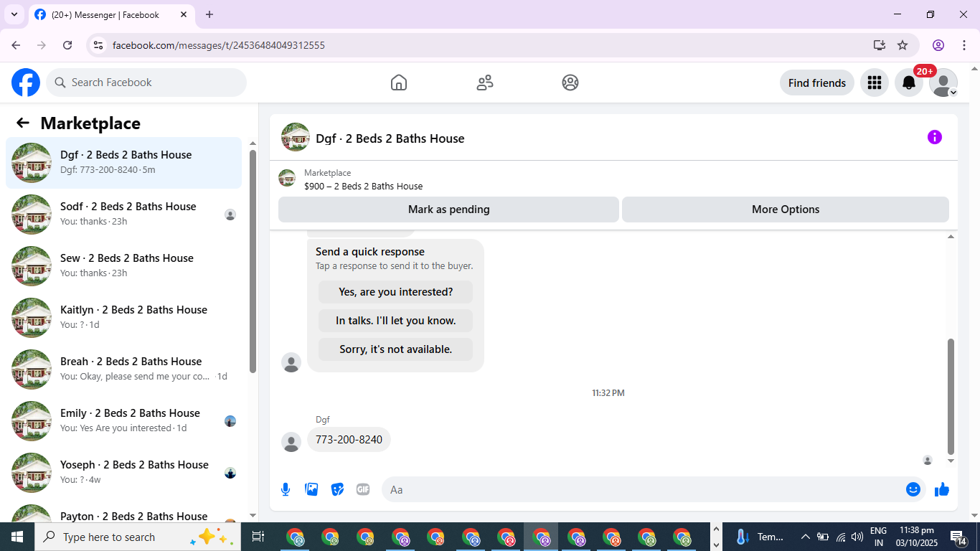Show hidden system tray icons
Image resolution: width=980 pixels, height=551 pixels.
[805, 537]
